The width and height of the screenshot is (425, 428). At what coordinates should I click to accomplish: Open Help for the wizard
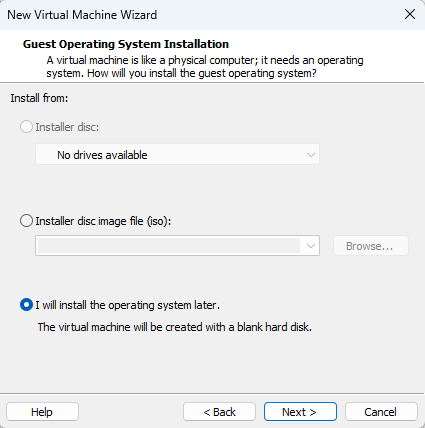tap(42, 412)
